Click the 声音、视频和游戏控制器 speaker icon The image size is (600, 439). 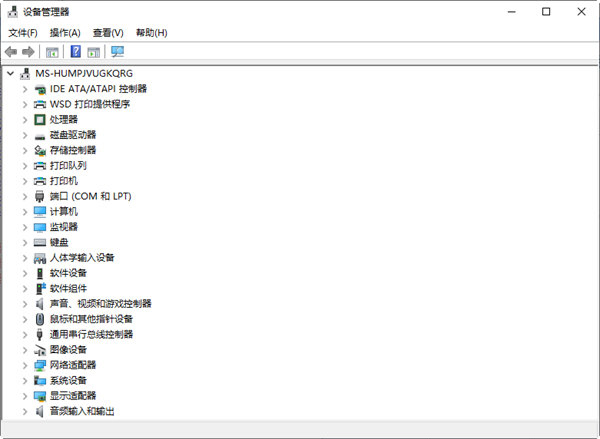39,304
